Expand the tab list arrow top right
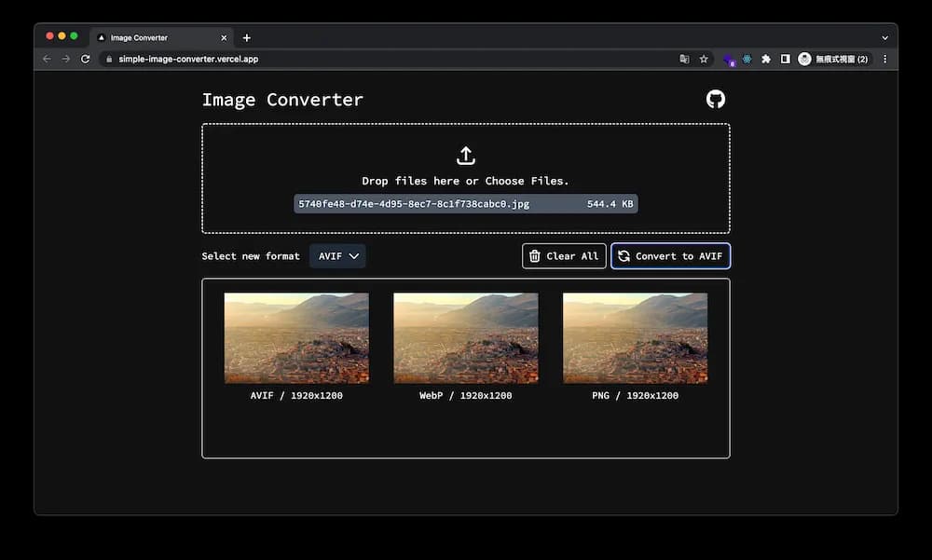 pyautogui.click(x=884, y=37)
